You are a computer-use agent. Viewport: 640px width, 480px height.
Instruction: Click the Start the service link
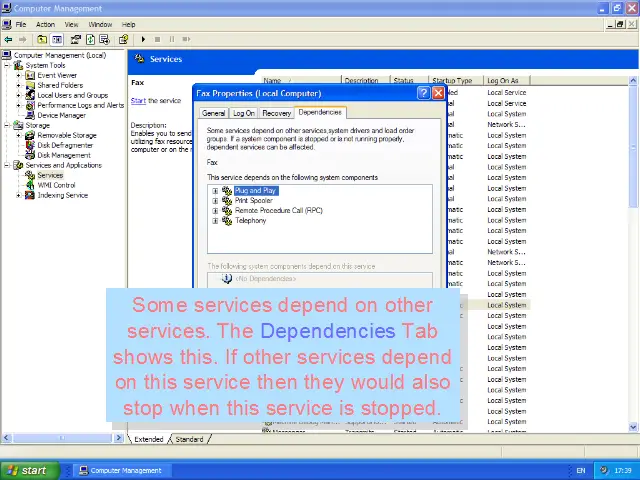[138, 100]
